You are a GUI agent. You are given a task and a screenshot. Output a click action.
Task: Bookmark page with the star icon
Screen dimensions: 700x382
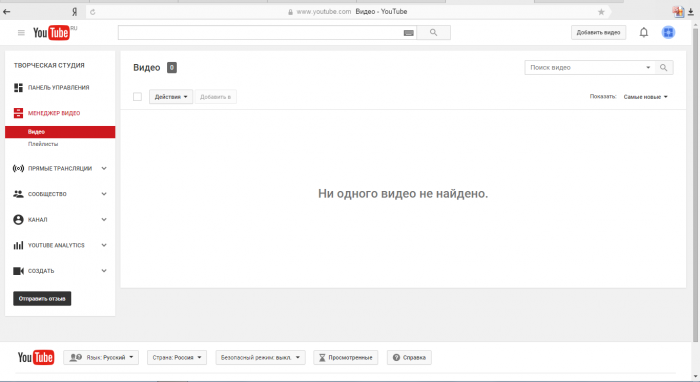601,12
